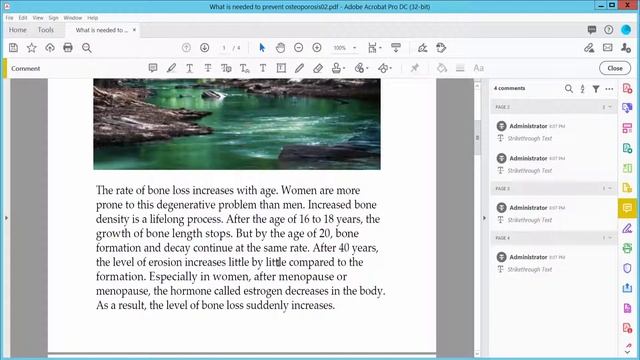The height and width of the screenshot is (360, 640).
Task: Select the strikethrough text tool
Action: tap(208, 68)
